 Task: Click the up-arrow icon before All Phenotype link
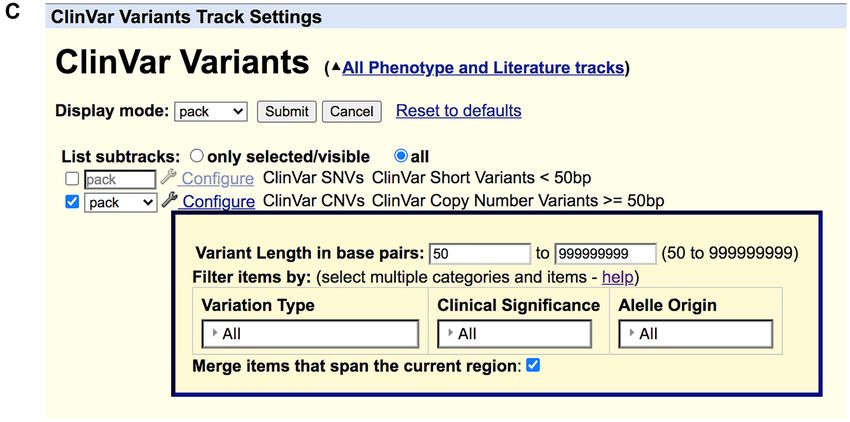point(336,68)
